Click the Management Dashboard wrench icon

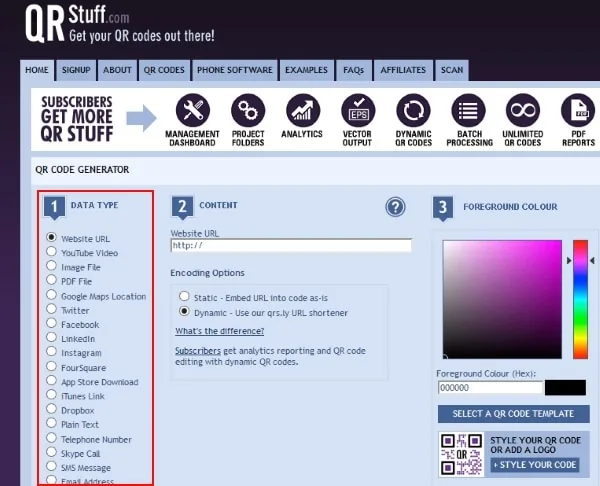tap(192, 111)
